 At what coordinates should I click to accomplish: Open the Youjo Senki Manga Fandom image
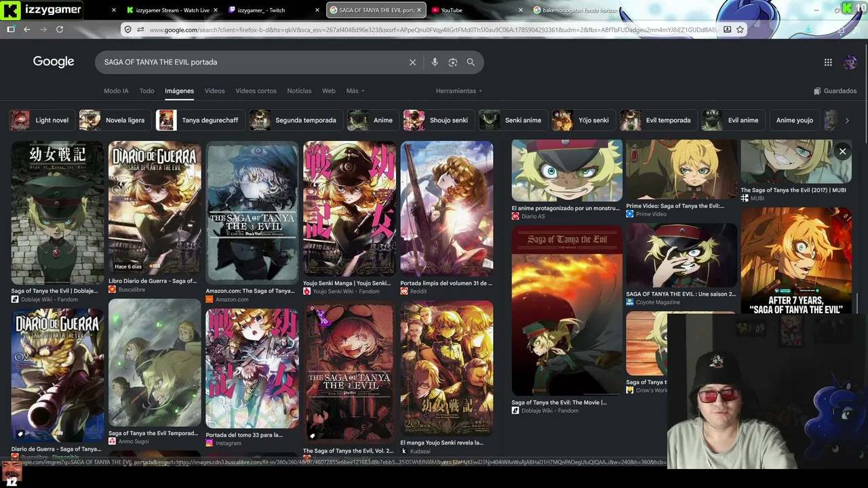point(349,207)
